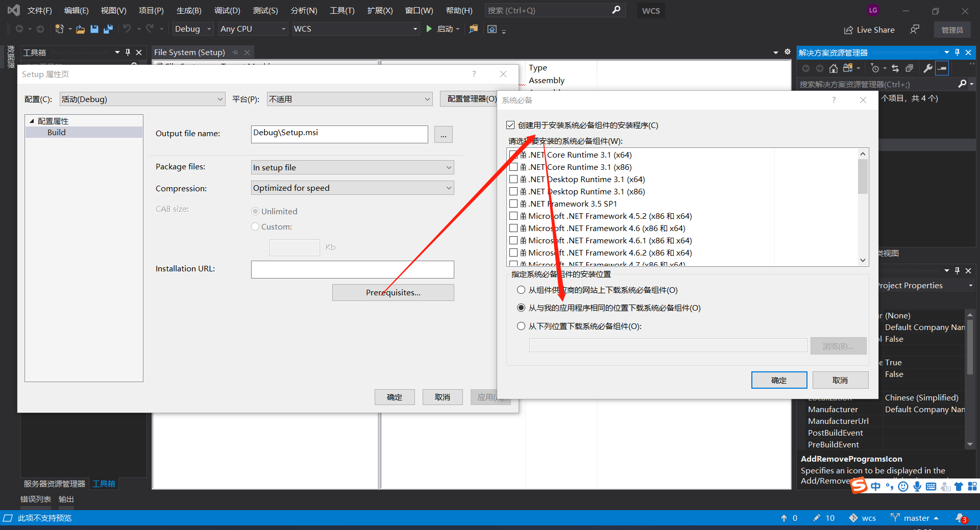Select the Save All icon
This screenshot has width=980, height=530.
pos(108,29)
